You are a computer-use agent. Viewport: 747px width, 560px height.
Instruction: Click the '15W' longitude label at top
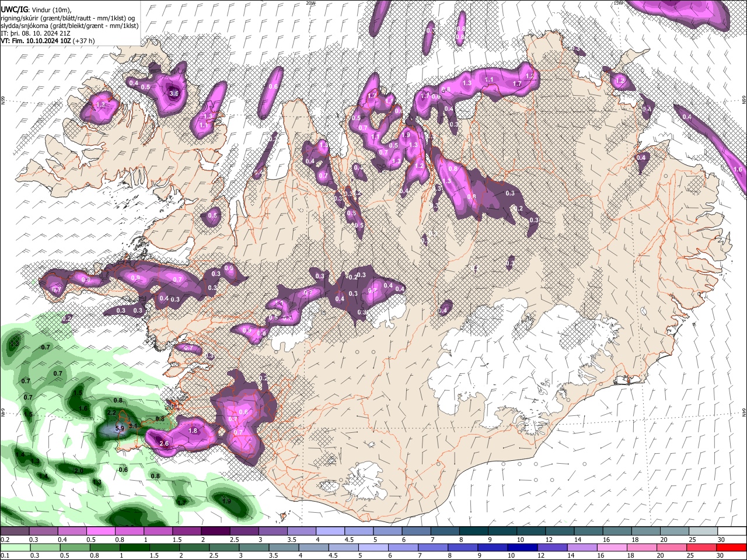point(618,2)
